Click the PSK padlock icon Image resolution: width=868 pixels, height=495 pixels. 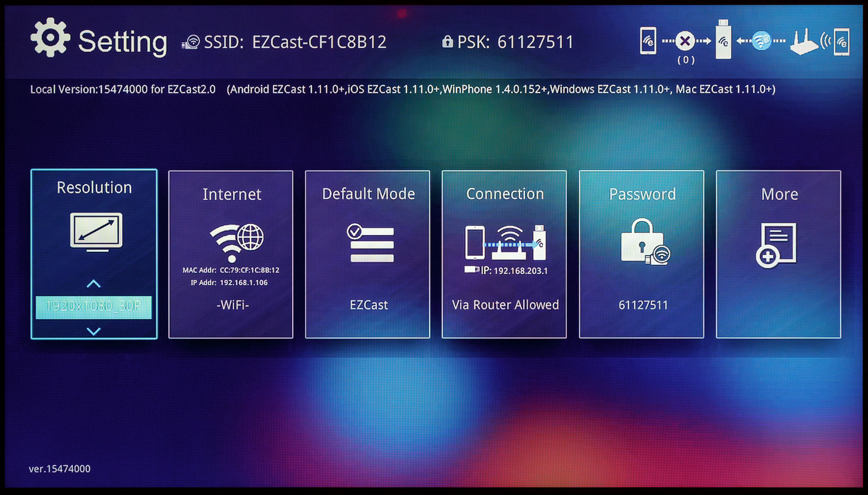[447, 41]
